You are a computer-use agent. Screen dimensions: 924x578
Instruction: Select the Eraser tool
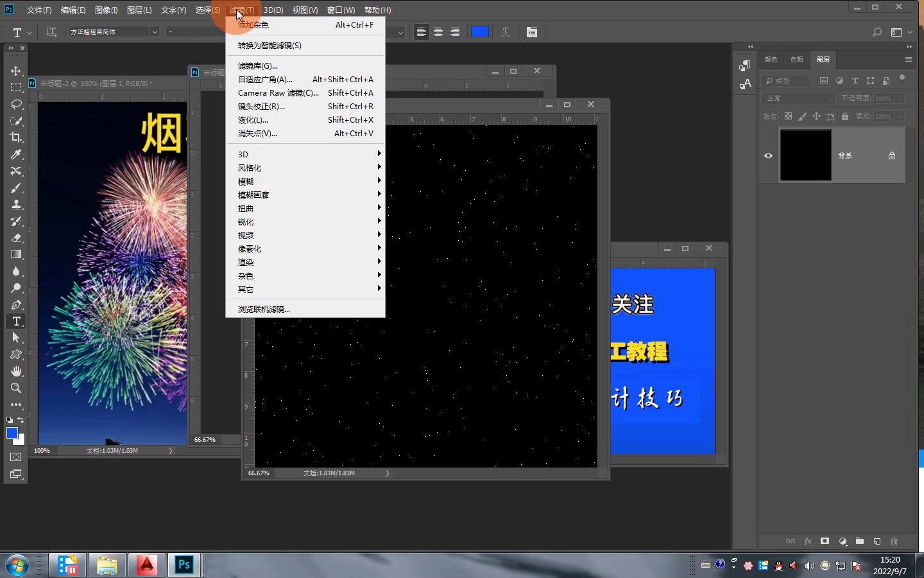(16, 238)
